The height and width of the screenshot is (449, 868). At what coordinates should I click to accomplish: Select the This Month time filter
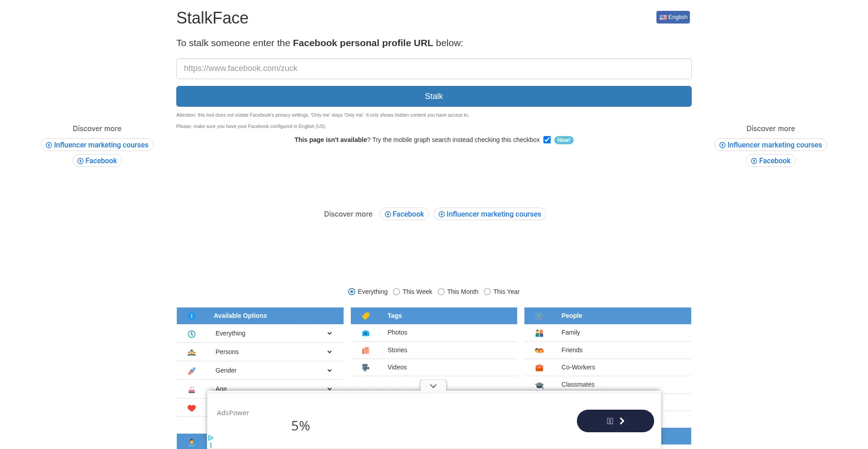pos(441,292)
